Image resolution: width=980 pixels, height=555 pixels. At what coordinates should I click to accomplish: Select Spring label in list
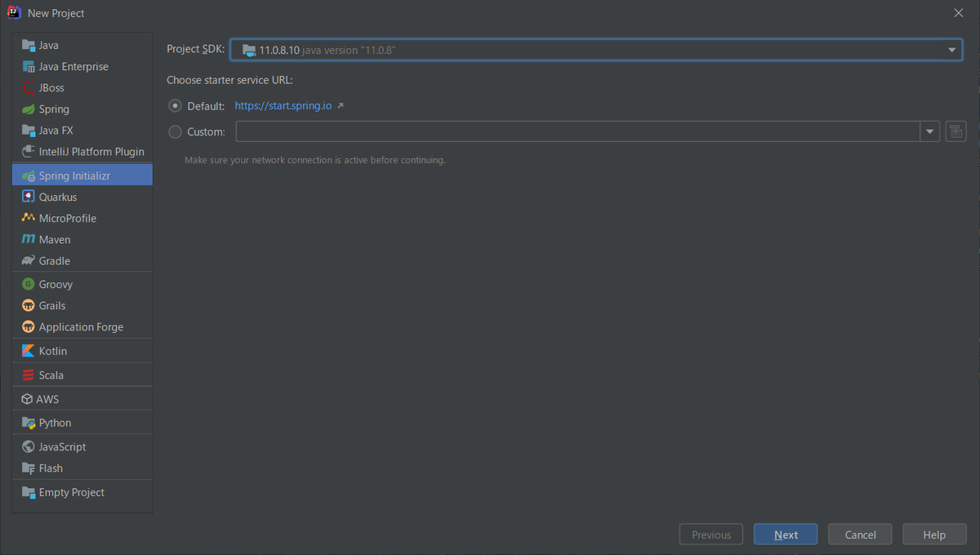click(x=54, y=109)
